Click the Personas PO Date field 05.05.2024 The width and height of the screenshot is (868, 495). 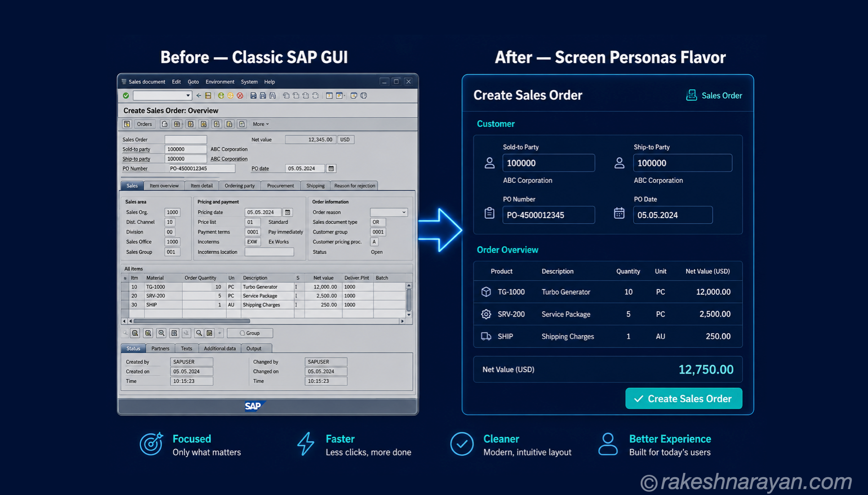click(673, 215)
